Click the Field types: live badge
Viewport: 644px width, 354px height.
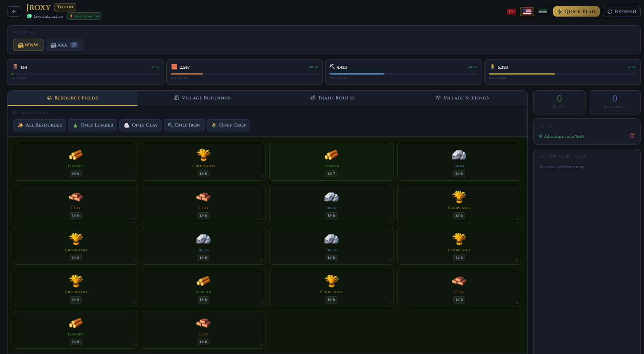coord(84,16)
